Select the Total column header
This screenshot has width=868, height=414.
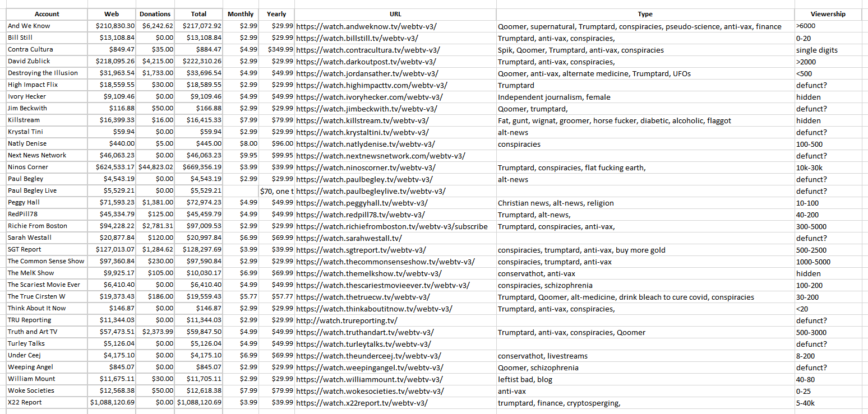(x=198, y=14)
